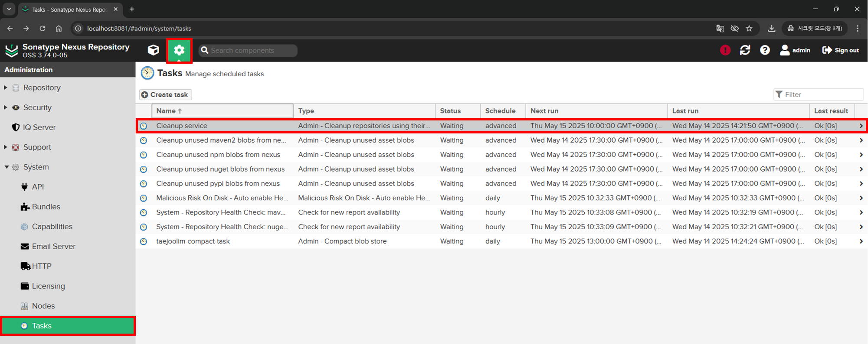Image resolution: width=868 pixels, height=344 pixels.
Task: Open browser Downloads icon
Action: point(771,29)
